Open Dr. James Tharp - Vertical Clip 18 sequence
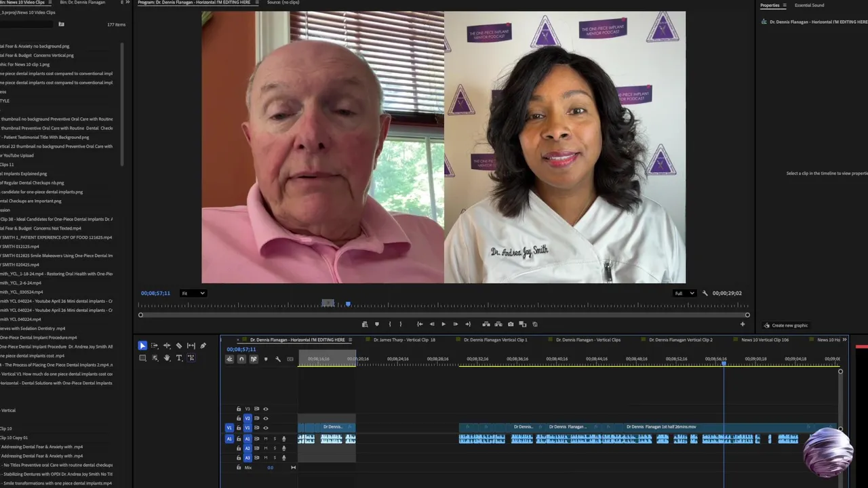 point(404,340)
